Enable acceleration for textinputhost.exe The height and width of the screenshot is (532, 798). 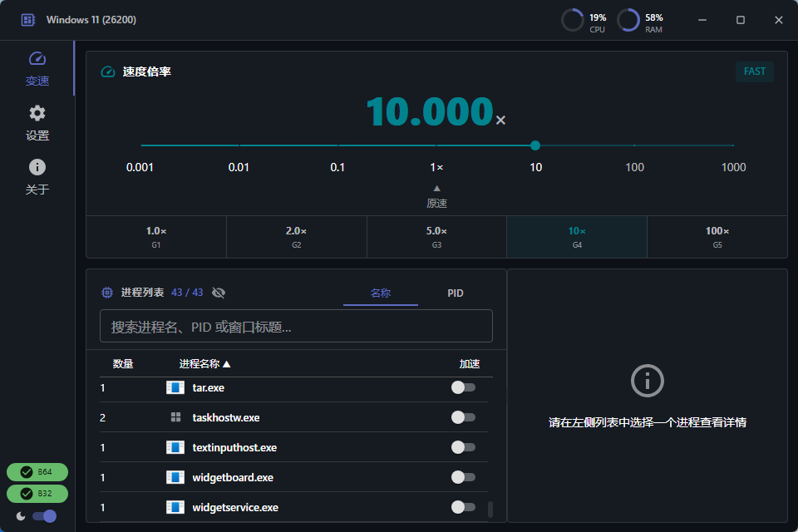463,447
